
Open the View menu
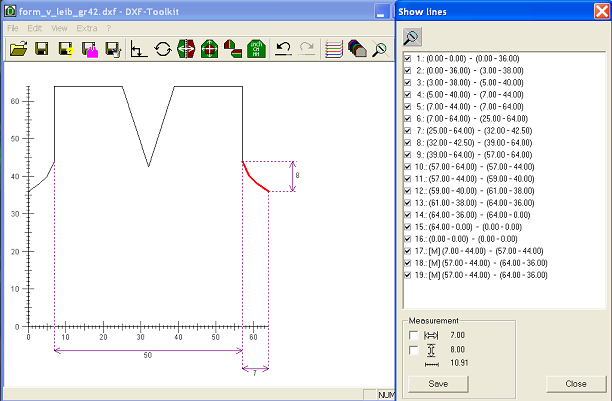[60, 28]
